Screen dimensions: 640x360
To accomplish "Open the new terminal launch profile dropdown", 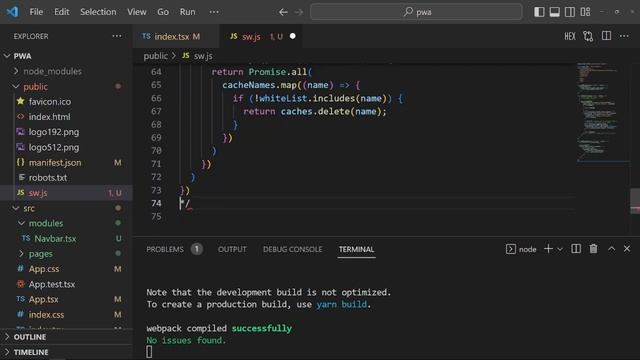I will pyautogui.click(x=560, y=249).
